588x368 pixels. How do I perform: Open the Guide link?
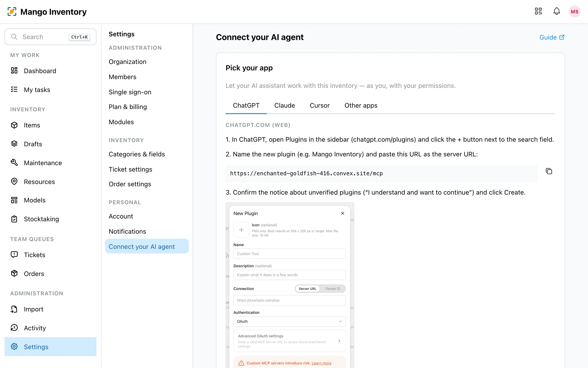(551, 37)
